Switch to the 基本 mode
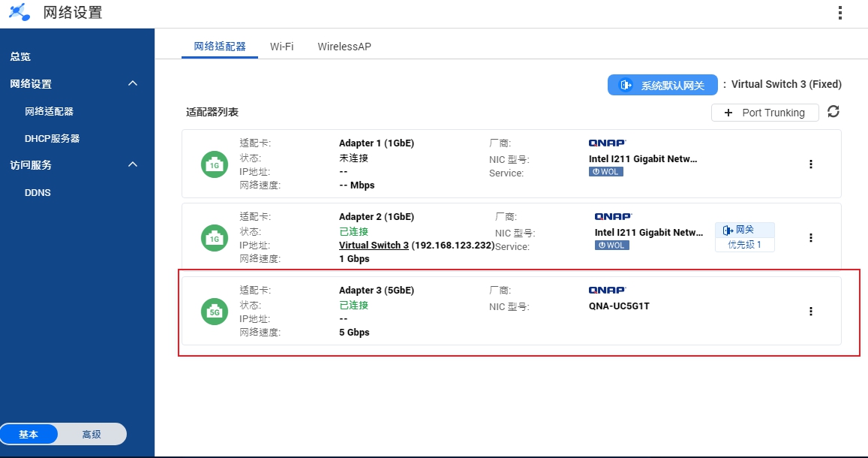868x458 pixels. [x=29, y=434]
